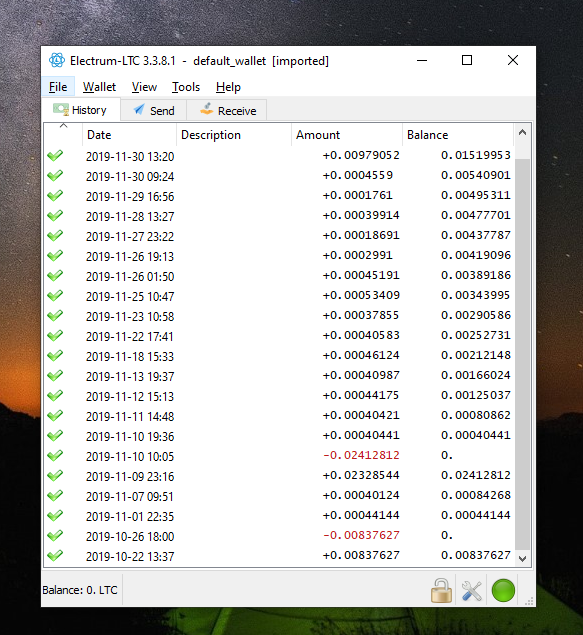This screenshot has height=635, width=583.
Task: Click checkmark icon for 2019-11-18 15:33 transaction
Action: click(55, 356)
